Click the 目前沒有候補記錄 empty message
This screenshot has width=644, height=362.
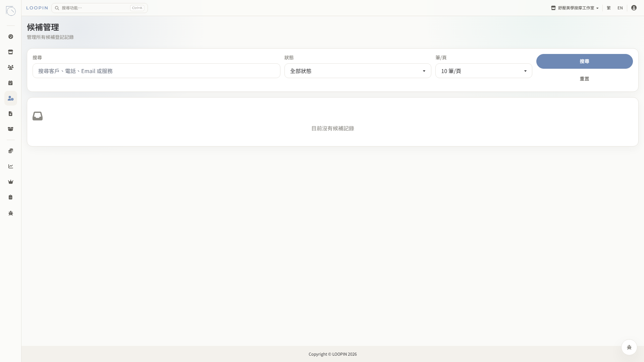click(333, 128)
